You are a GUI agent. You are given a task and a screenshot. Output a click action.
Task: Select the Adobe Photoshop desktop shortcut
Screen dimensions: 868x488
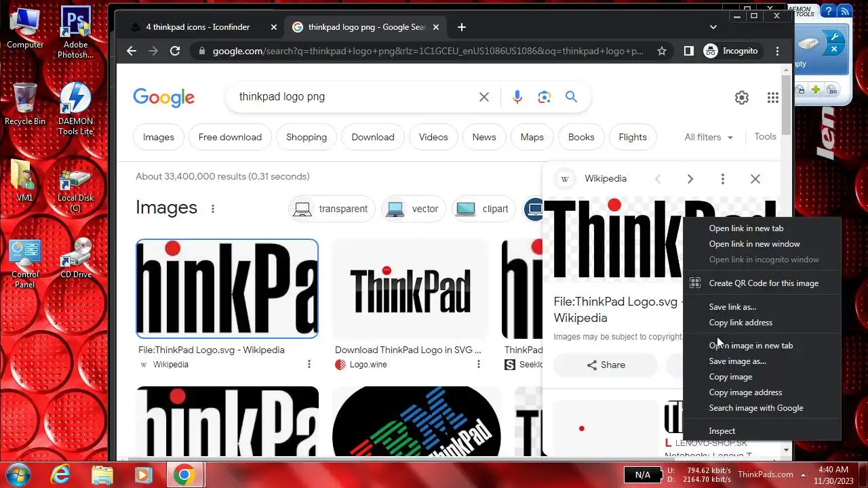75,33
